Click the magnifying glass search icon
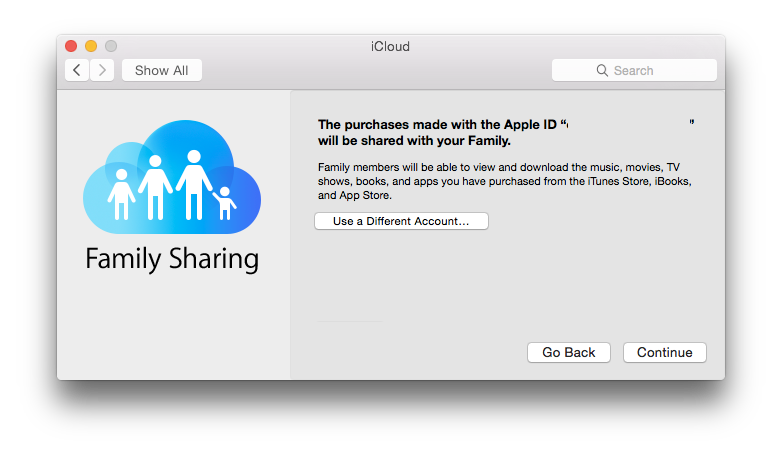This screenshot has height=459, width=782. coord(602,70)
